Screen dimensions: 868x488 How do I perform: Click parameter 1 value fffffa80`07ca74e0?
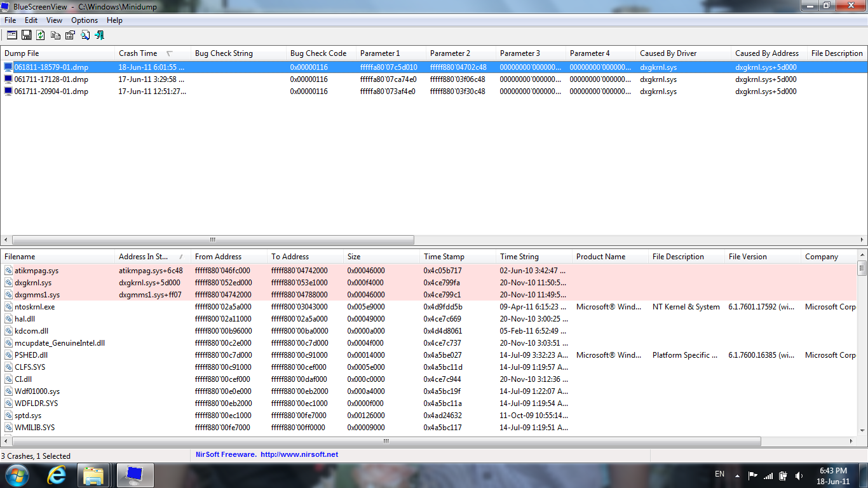pyautogui.click(x=388, y=79)
